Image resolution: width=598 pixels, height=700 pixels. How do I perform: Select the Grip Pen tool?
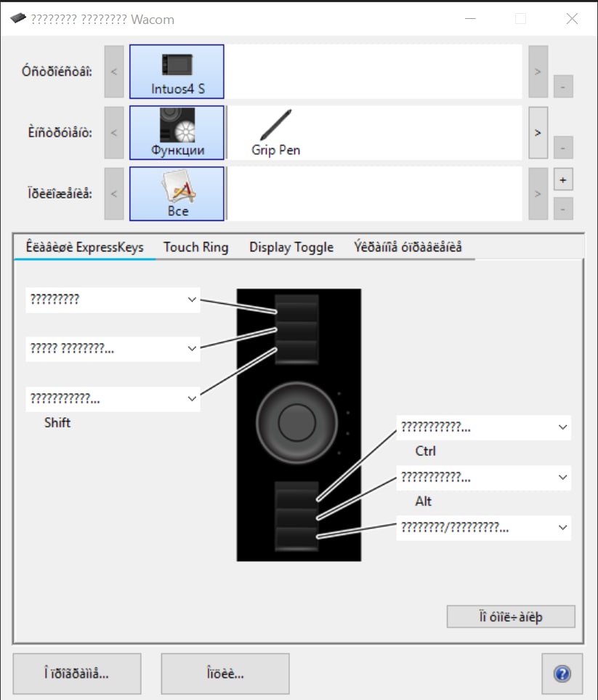tap(276, 132)
